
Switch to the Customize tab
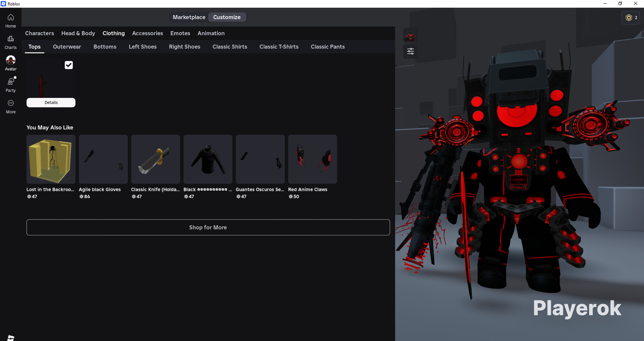click(x=227, y=17)
